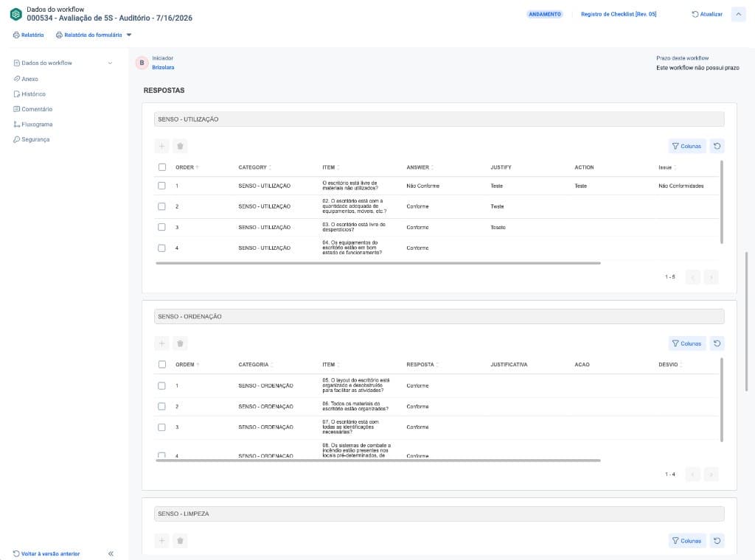
Task: Click the Não Conformidades issue cell
Action: pyautogui.click(x=681, y=186)
